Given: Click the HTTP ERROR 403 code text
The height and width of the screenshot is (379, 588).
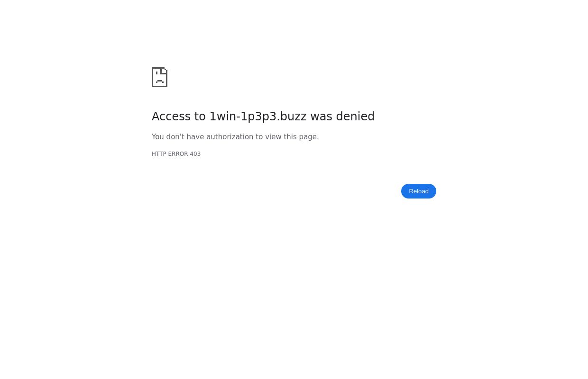Looking at the screenshot, I should 176,154.
